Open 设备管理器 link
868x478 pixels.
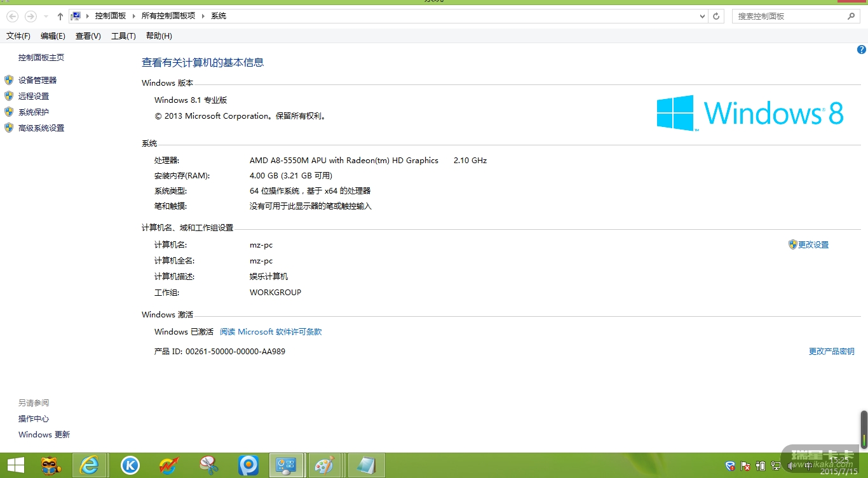pos(37,81)
